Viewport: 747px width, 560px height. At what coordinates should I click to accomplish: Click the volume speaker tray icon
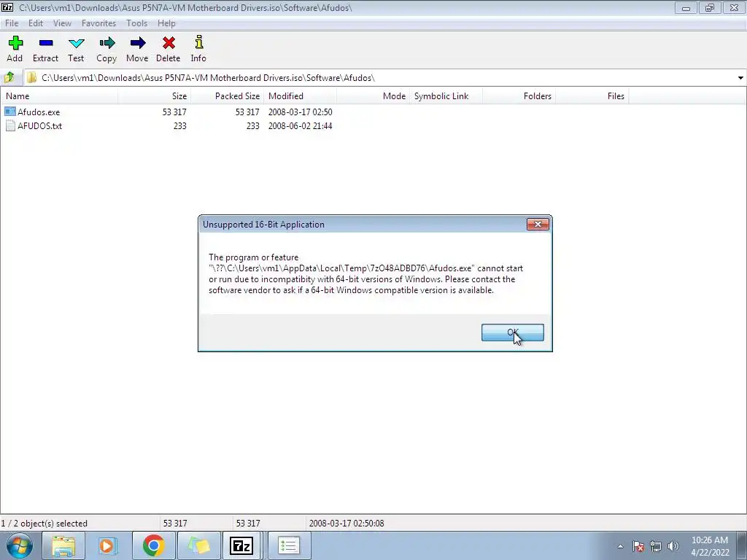coord(673,546)
